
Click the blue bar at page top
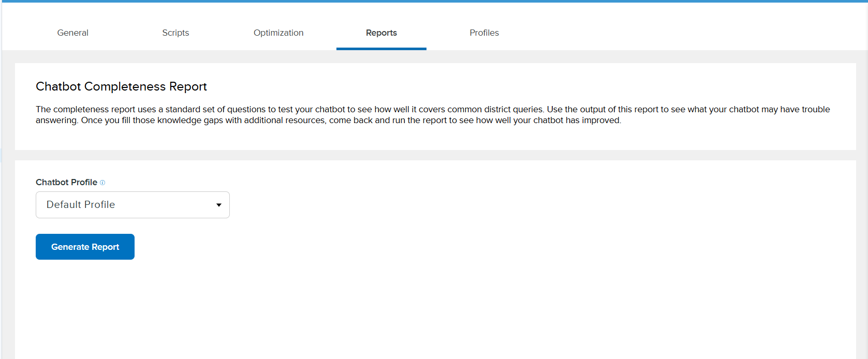tap(434, 1)
